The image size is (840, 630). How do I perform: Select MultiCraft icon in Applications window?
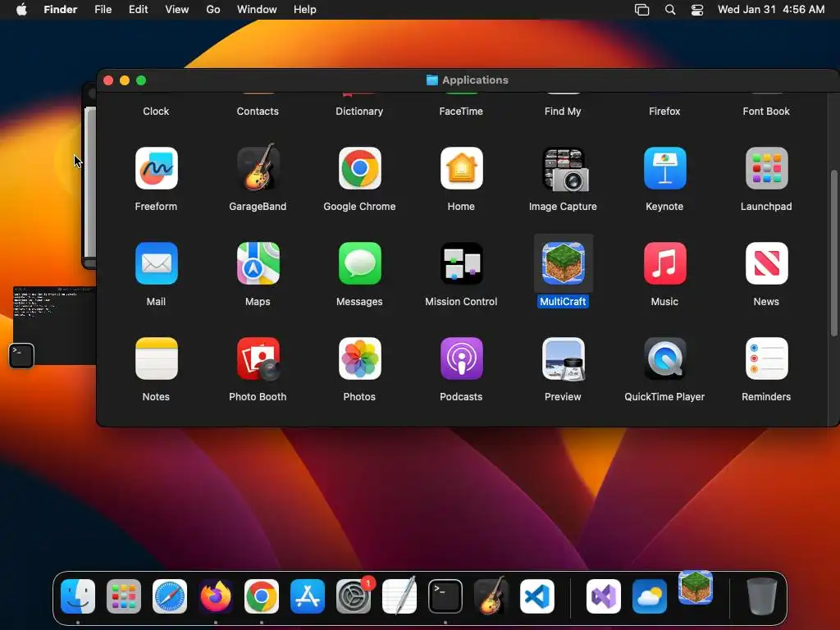tap(563, 263)
